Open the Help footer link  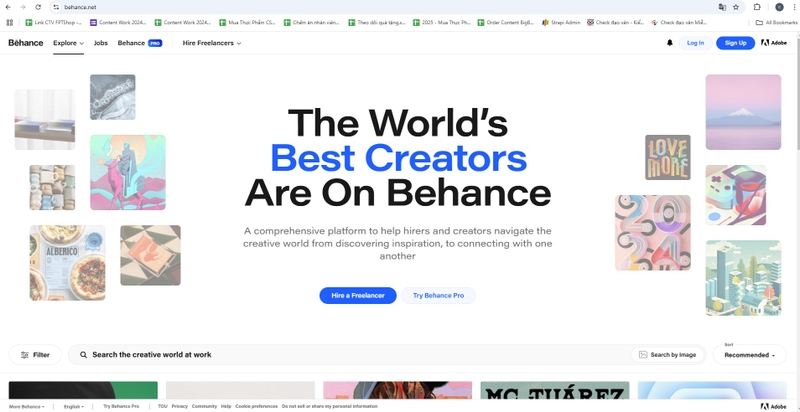[226, 406]
